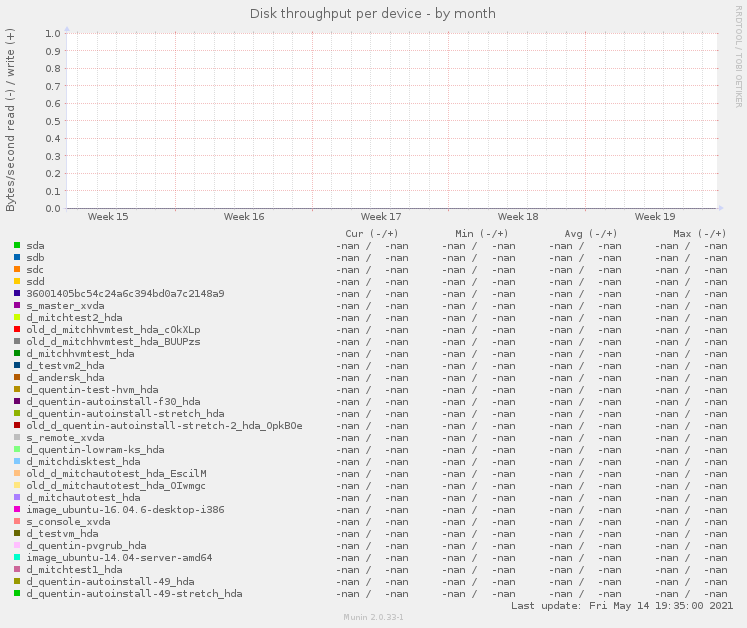Click legend label sdc
747x628 pixels.
click(35, 270)
